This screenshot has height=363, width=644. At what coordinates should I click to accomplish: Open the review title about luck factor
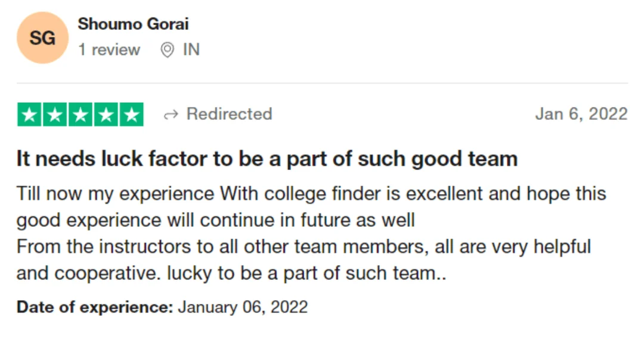tap(267, 159)
